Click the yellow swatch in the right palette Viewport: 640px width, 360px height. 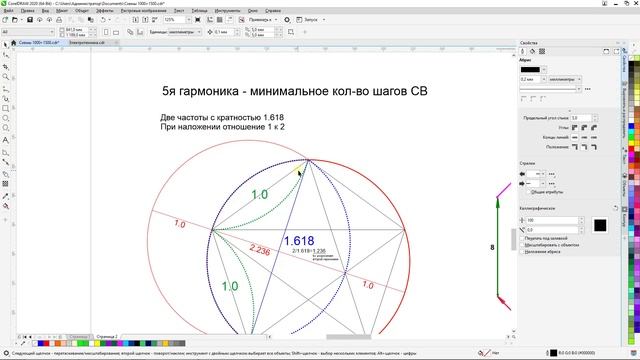tap(632, 143)
